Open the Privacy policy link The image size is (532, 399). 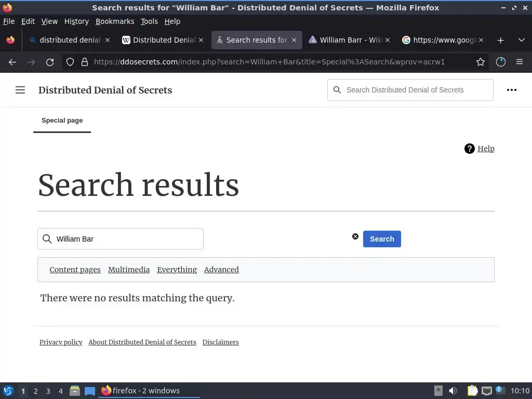coord(61,342)
